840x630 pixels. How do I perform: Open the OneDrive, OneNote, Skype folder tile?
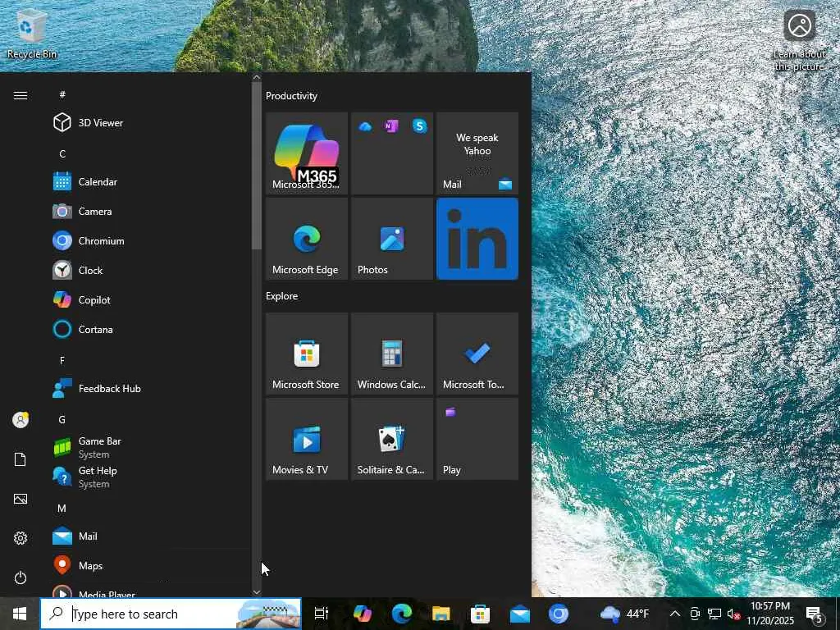391,153
